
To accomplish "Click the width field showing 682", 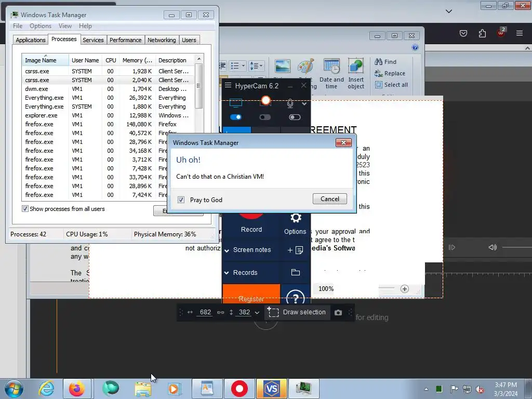I will tap(205, 312).
